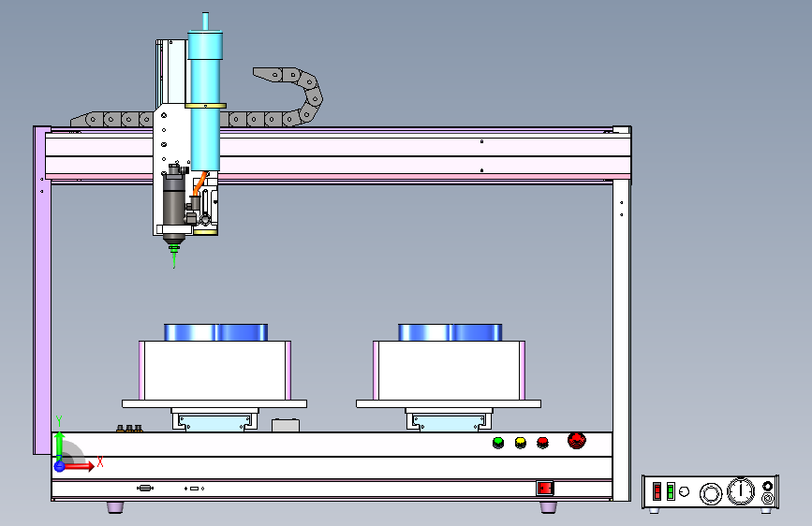Pick the cyan glue syringe barrel
The width and height of the screenshot is (812, 526).
click(x=206, y=101)
